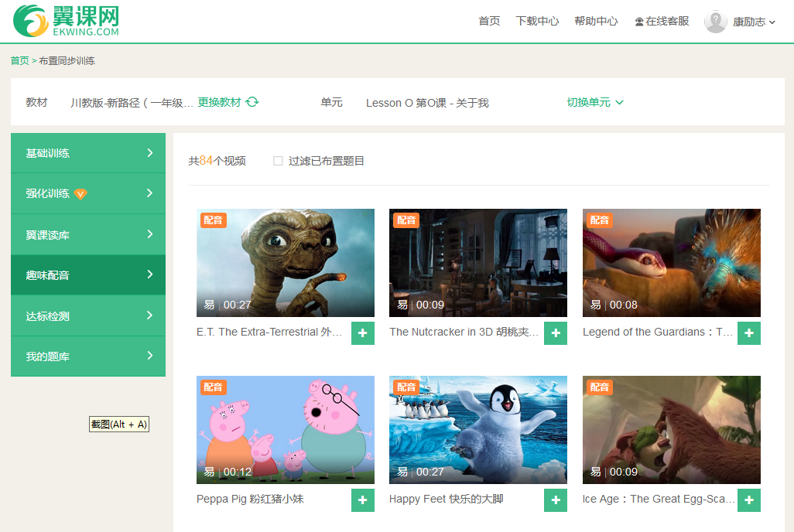Click the chevron arrow on 我的题库
Image resolution: width=794 pixels, height=532 pixels.
click(x=149, y=356)
